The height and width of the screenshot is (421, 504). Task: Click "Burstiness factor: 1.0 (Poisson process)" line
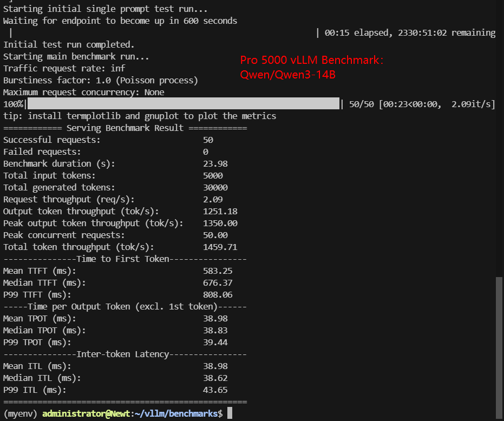pyautogui.click(x=101, y=80)
